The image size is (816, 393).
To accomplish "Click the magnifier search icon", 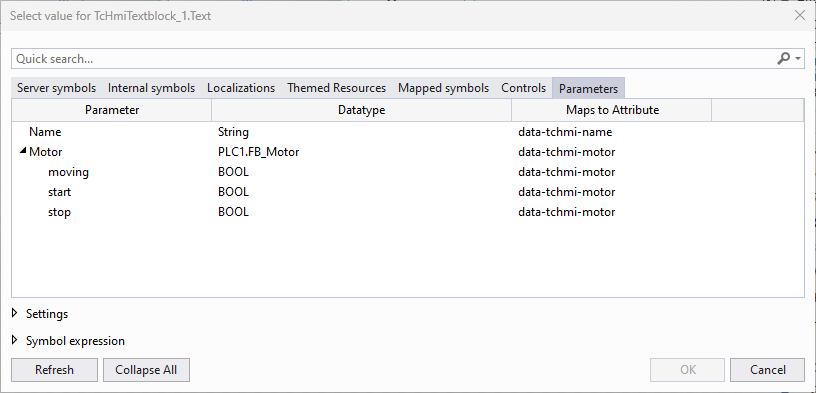I will pos(783,59).
